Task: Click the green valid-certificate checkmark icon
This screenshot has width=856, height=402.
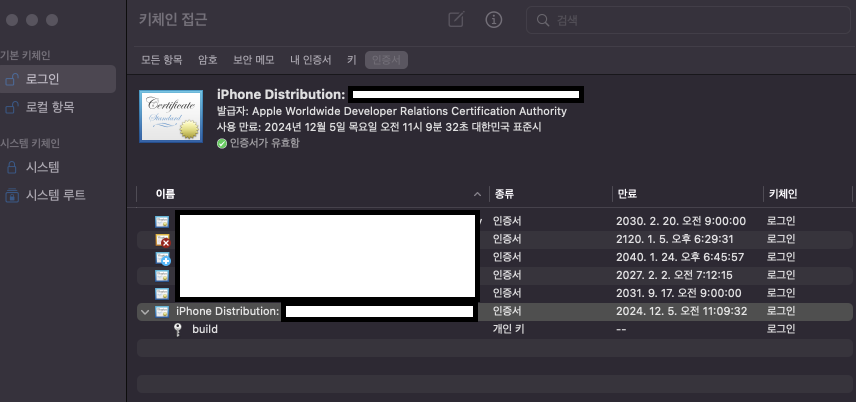Action: coord(222,144)
